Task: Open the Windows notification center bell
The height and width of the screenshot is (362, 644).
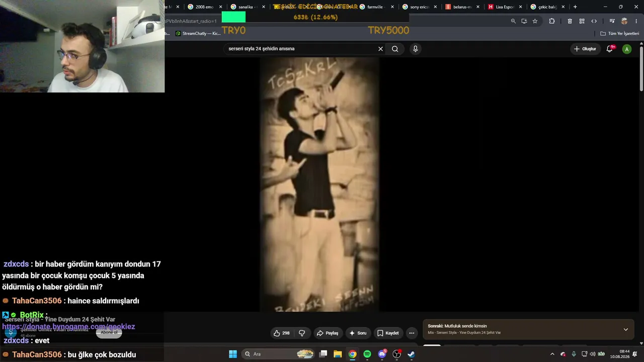Action: 635,354
